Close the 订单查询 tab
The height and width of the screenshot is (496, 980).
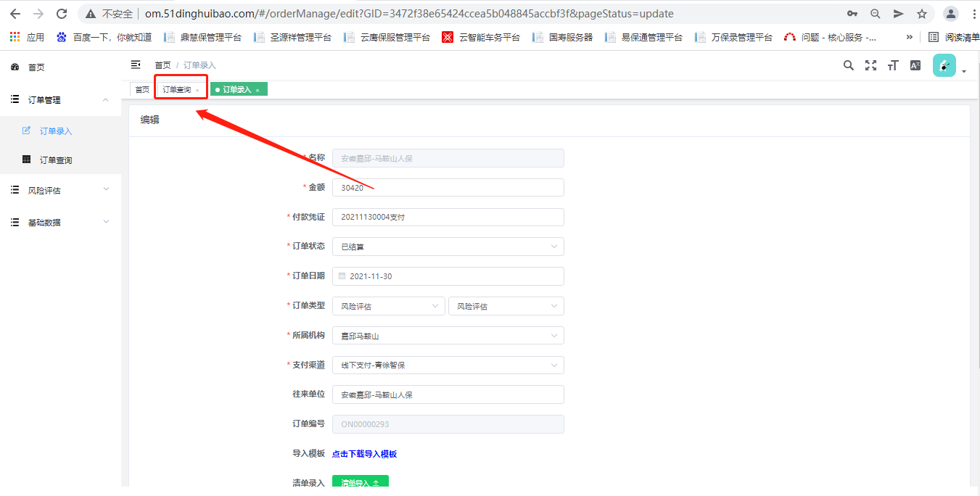(x=197, y=90)
